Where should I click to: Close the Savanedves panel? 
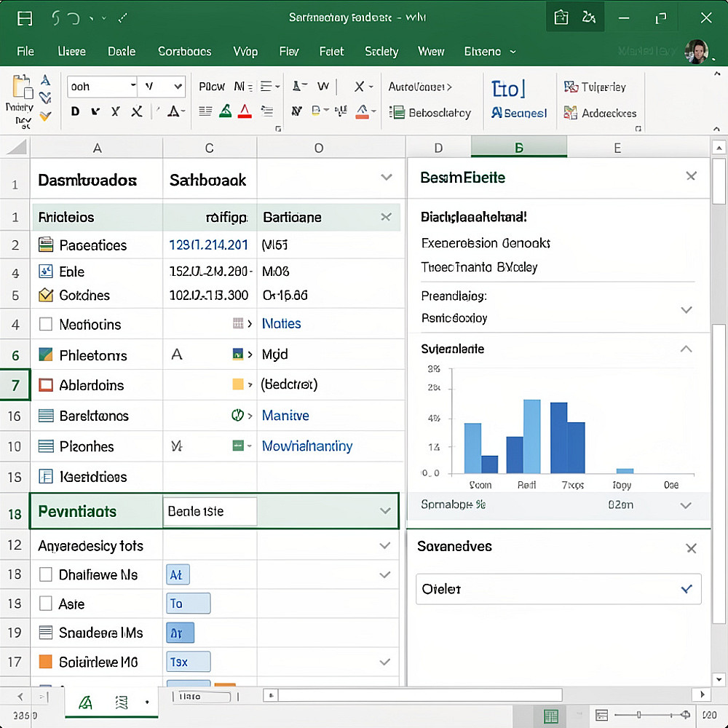[691, 548]
